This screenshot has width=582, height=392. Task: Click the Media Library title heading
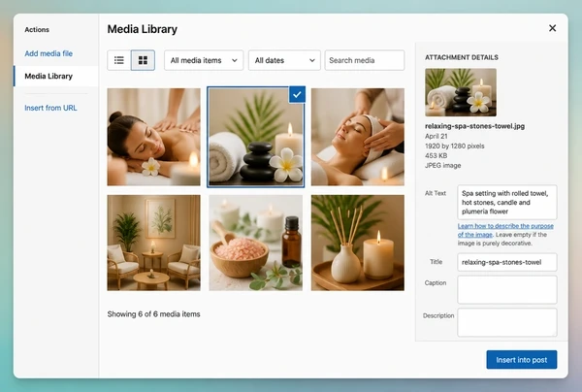pos(143,29)
